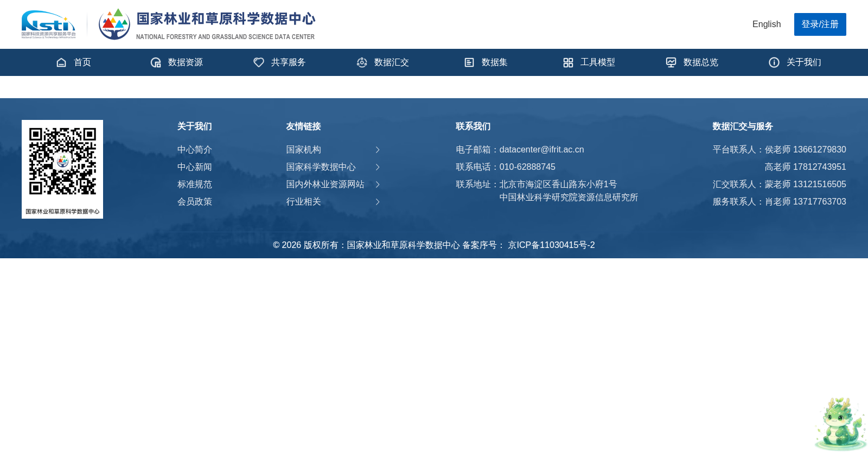Click the contact 高老师 17812743951
The height and width of the screenshot is (465, 868).
pyautogui.click(x=805, y=167)
